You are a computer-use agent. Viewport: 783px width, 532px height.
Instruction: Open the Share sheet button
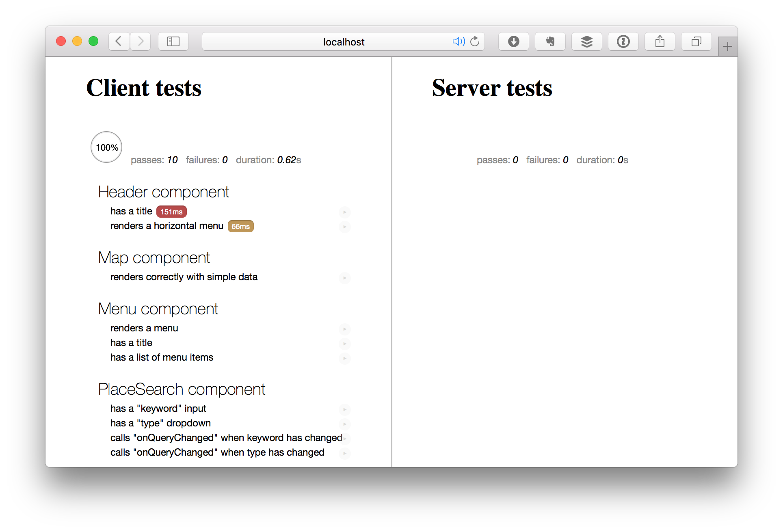point(660,41)
